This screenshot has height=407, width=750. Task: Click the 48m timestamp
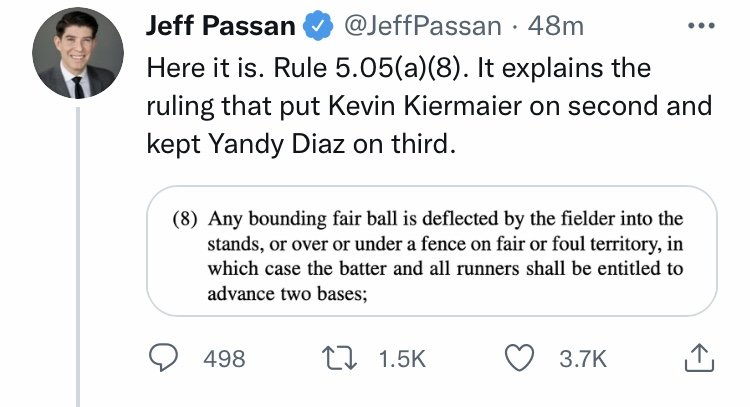click(556, 26)
